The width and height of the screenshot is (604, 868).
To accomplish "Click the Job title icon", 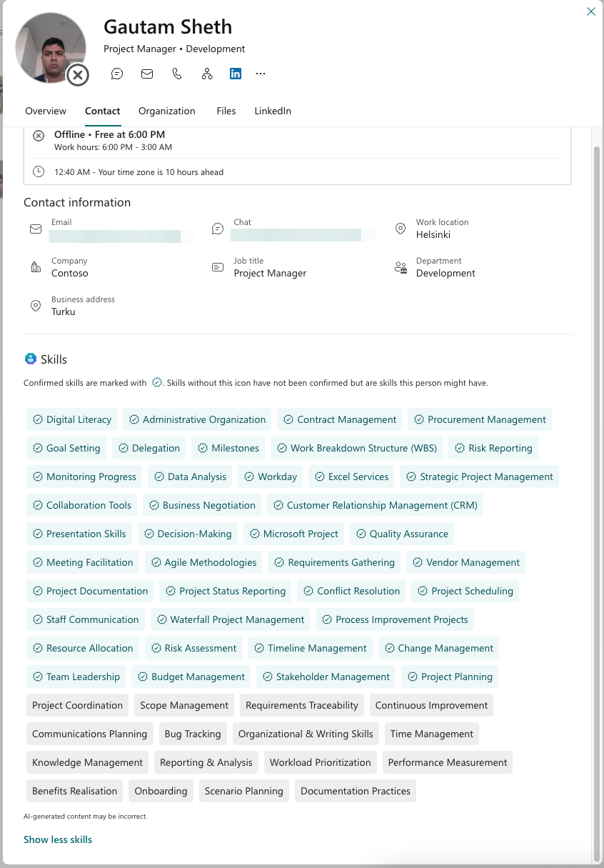I will click(218, 267).
